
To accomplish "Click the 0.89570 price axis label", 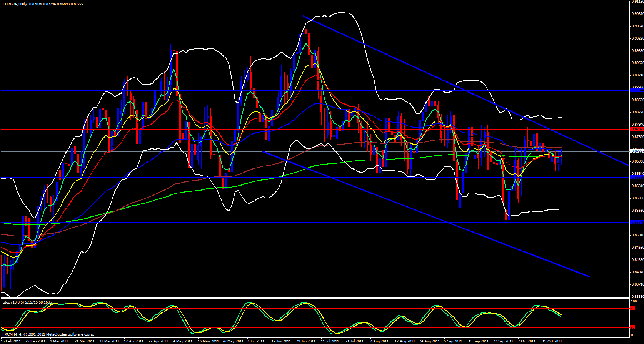I will (637, 63).
